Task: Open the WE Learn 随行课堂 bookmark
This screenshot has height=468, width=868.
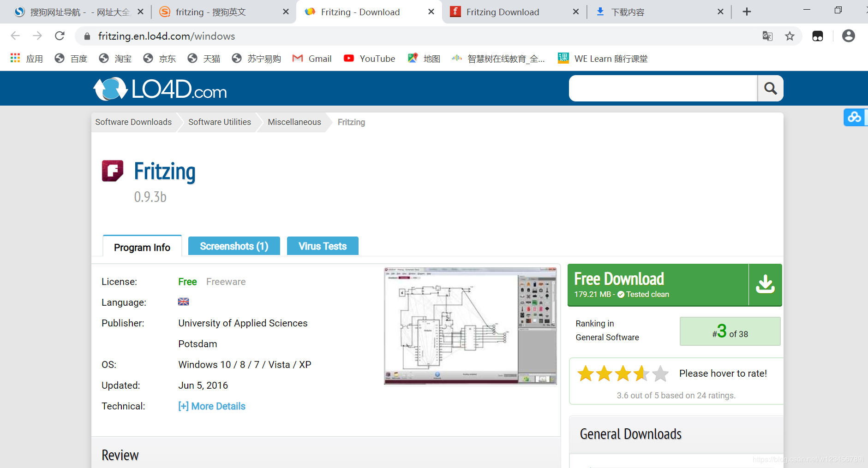Action: pos(602,58)
